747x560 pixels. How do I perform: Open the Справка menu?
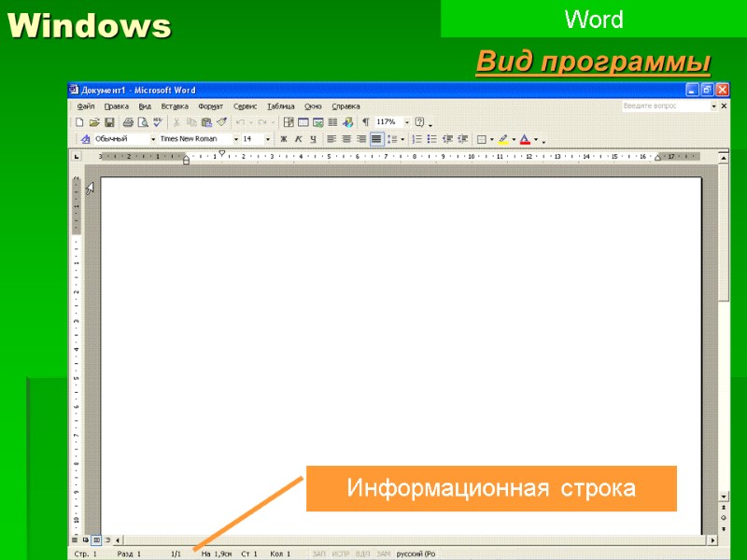pyautogui.click(x=345, y=106)
